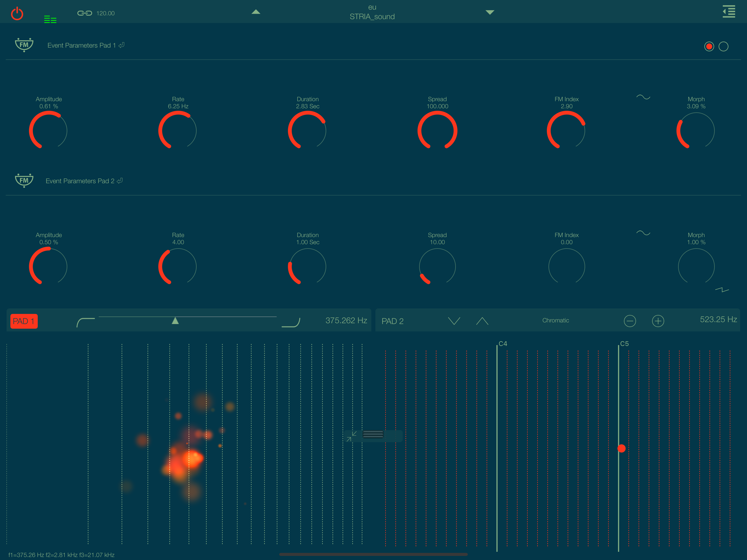Viewport: 747px width, 560px height.
Task: Click the horizontal scrollbar at bottom
Action: [373, 554]
